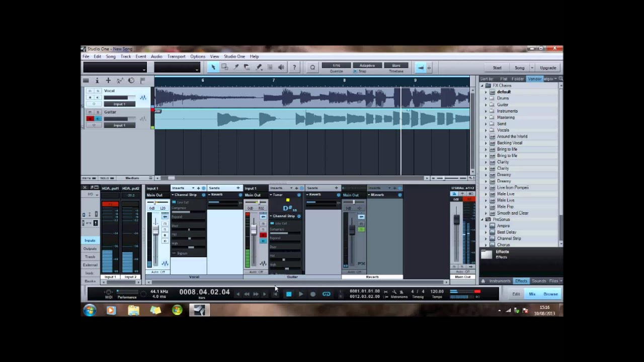Click the tempo value 120.00
The height and width of the screenshot is (362, 644).
[x=437, y=291]
